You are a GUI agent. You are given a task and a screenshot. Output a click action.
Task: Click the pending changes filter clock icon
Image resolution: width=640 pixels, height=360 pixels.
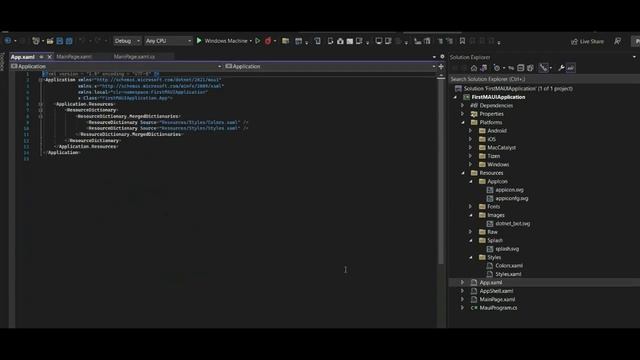(497, 68)
